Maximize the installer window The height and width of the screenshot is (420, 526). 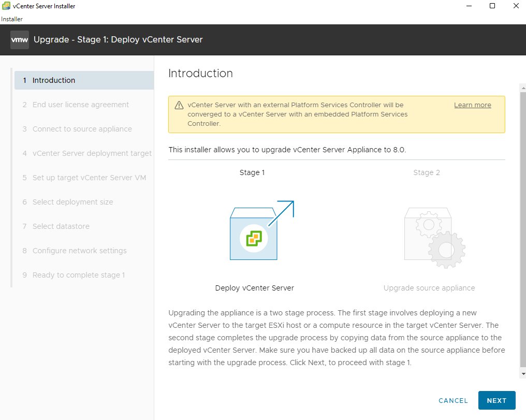pos(492,6)
